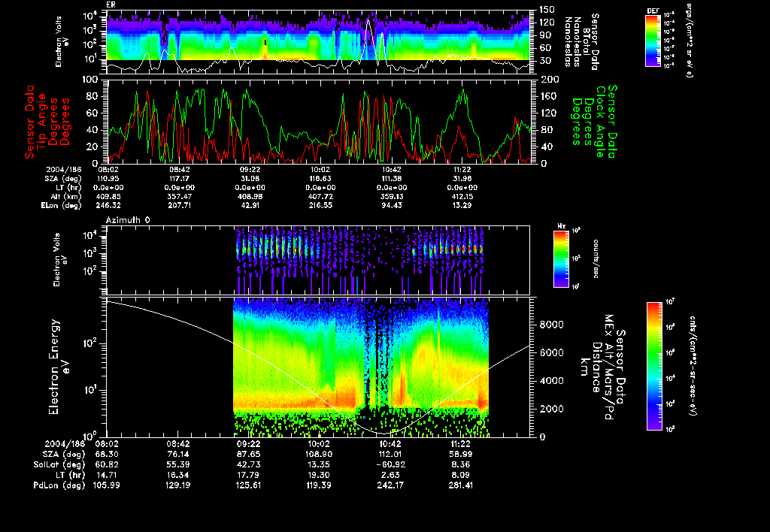Click the PdLon value 242.17
The width and height of the screenshot is (770, 532).
click(390, 485)
